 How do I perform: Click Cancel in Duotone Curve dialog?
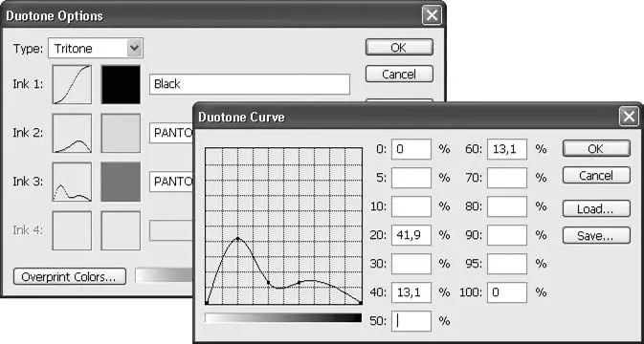596,176
